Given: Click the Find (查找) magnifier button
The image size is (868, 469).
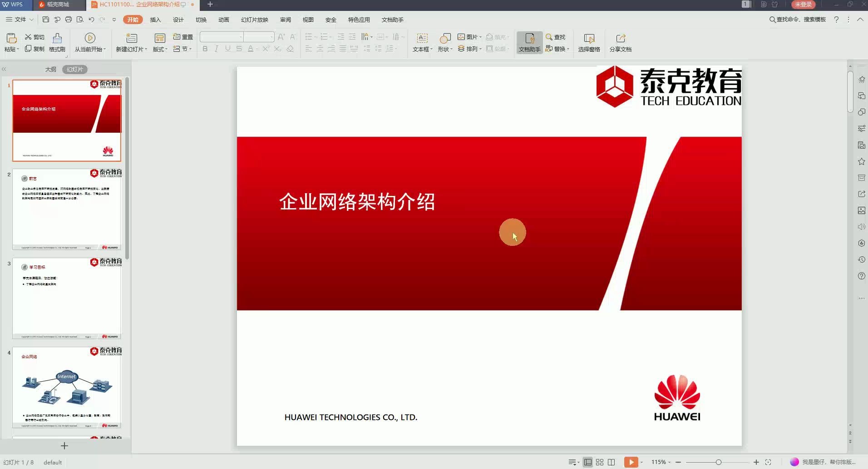Looking at the screenshot, I should pyautogui.click(x=555, y=37).
